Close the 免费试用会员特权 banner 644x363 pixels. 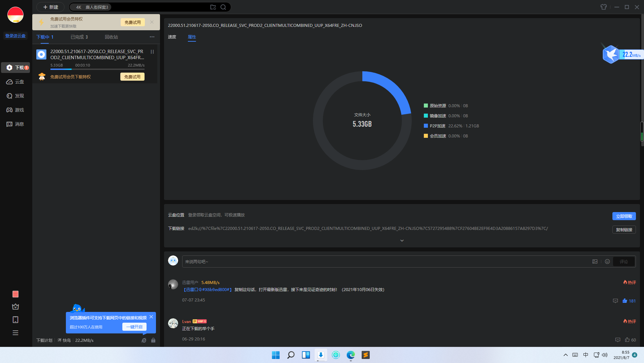pos(152,22)
